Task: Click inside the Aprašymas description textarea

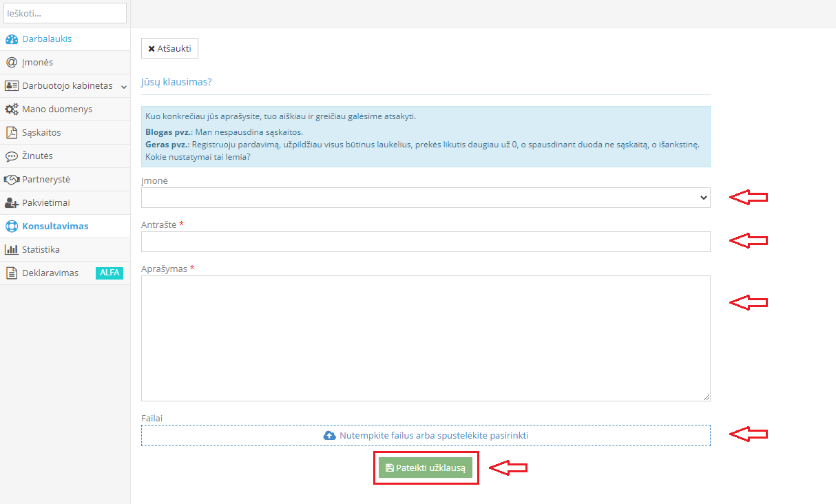Action: pos(426,338)
